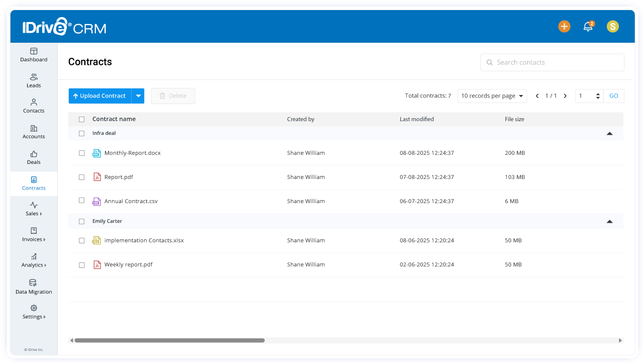Check the select-all checkbox in the header

coord(81,119)
